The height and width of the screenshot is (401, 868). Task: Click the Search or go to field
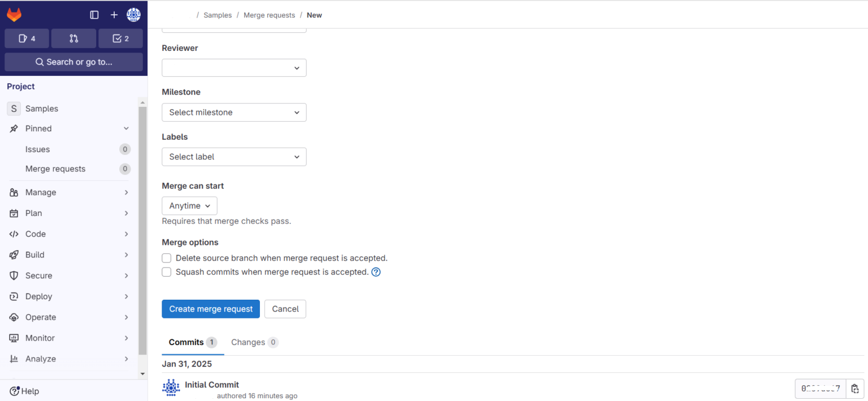click(73, 62)
